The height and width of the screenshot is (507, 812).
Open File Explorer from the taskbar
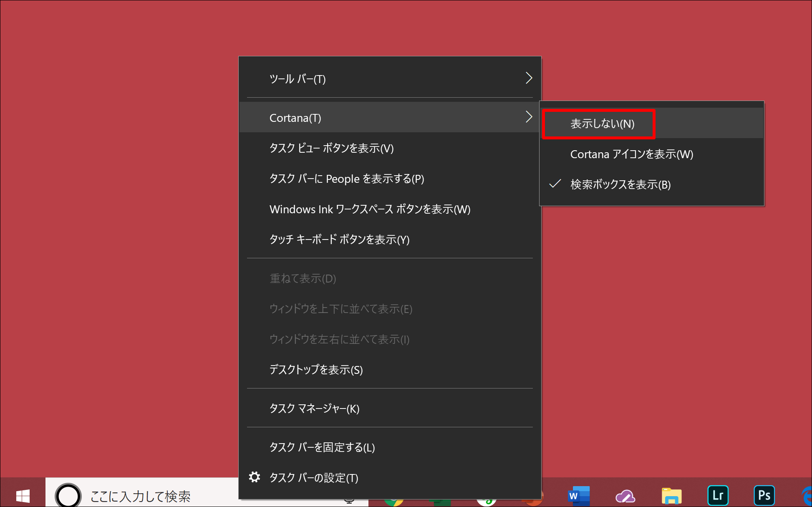click(671, 496)
